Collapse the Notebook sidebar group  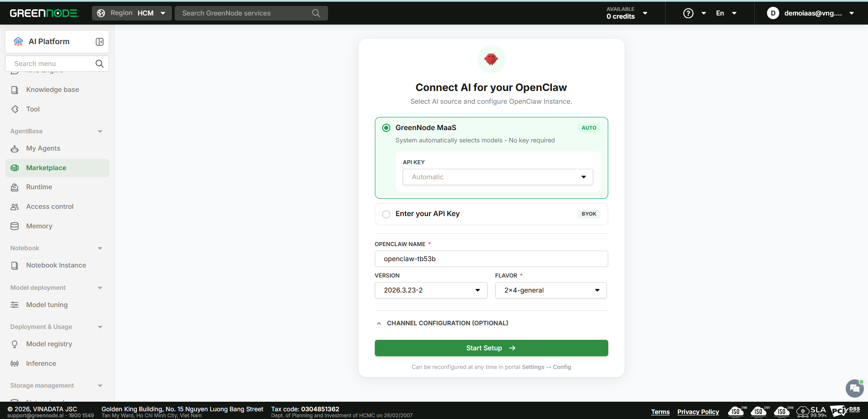point(100,248)
